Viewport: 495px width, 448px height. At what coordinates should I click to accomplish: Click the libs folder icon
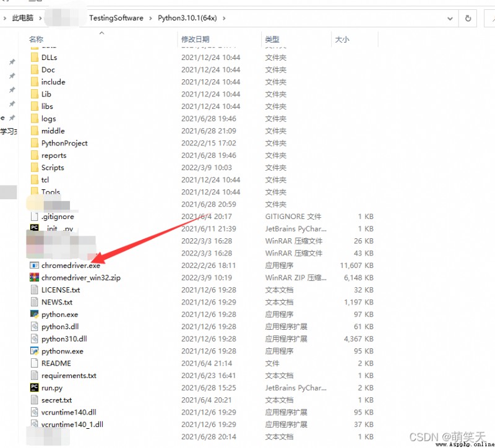pyautogui.click(x=35, y=106)
